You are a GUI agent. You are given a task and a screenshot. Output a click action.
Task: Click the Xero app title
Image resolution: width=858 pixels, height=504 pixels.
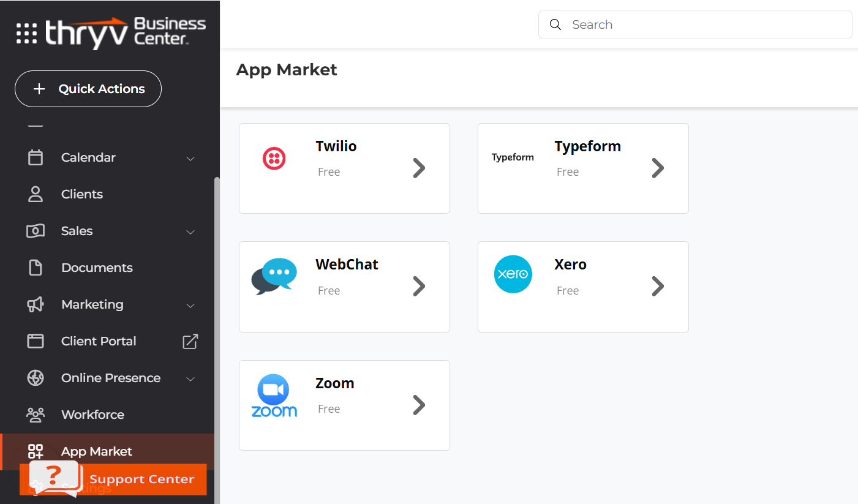571,265
